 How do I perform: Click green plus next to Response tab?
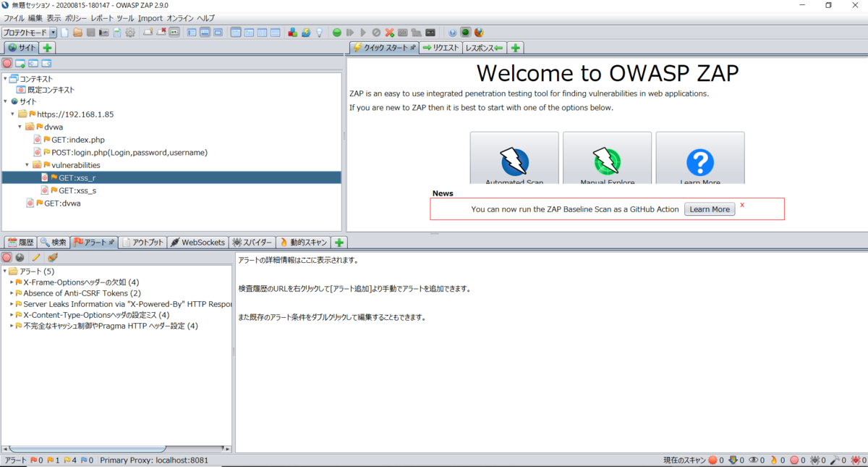point(515,48)
